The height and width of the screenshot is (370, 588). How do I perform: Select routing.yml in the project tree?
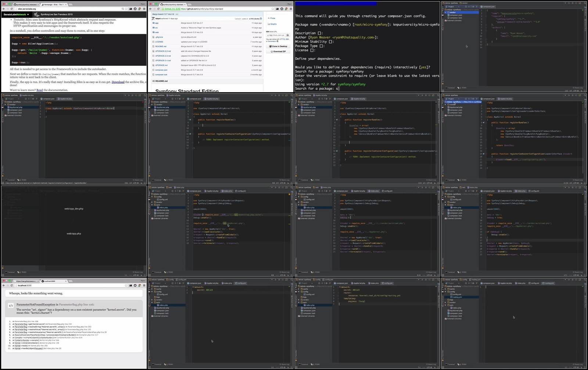click(x=457, y=297)
